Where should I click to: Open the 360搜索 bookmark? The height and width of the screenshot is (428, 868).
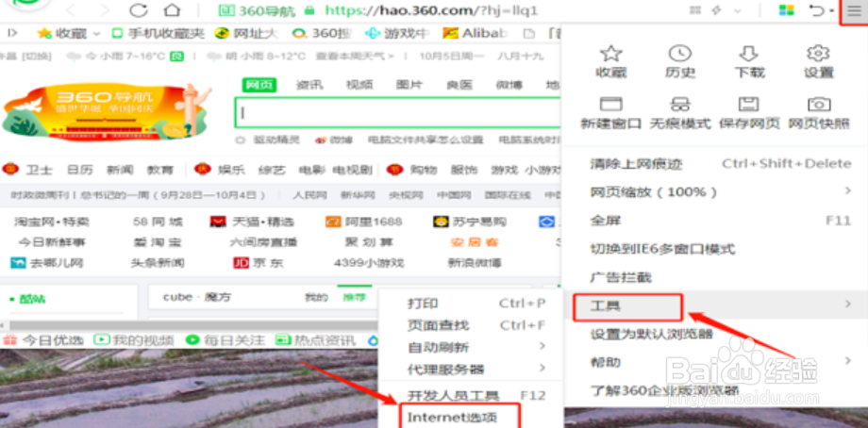click(x=322, y=33)
